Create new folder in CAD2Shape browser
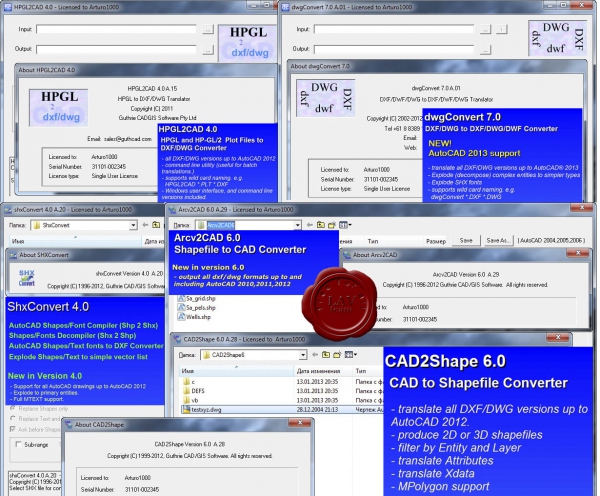This screenshot has width=600, height=496. tap(337, 355)
